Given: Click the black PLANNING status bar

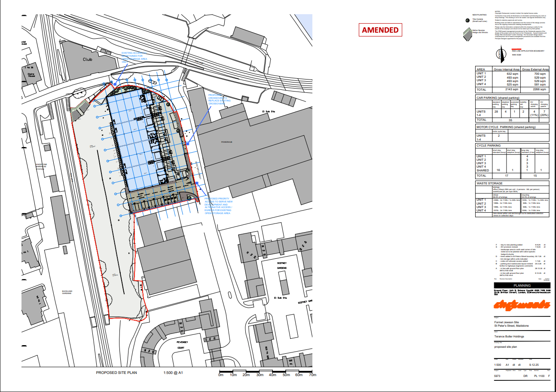Looking at the screenshot, I should 522,285.
